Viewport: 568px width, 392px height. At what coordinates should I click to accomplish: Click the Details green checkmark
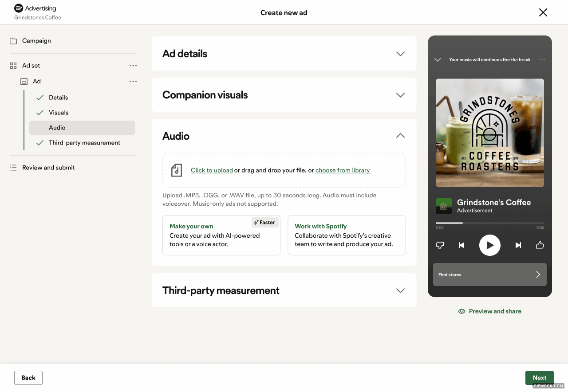[x=40, y=98]
